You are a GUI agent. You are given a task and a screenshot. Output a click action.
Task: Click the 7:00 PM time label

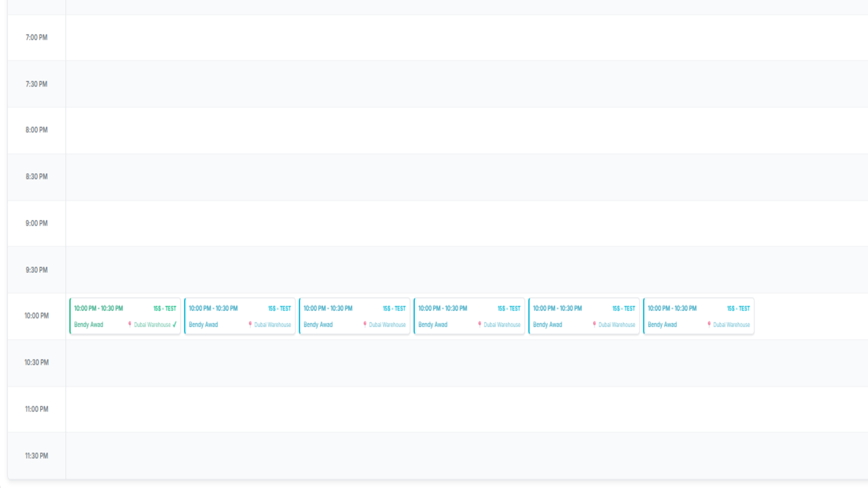tap(36, 37)
